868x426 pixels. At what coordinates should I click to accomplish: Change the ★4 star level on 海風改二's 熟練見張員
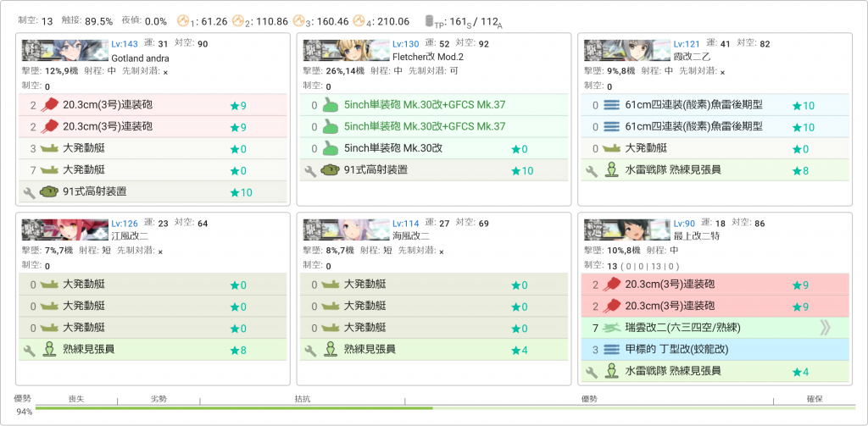(519, 349)
